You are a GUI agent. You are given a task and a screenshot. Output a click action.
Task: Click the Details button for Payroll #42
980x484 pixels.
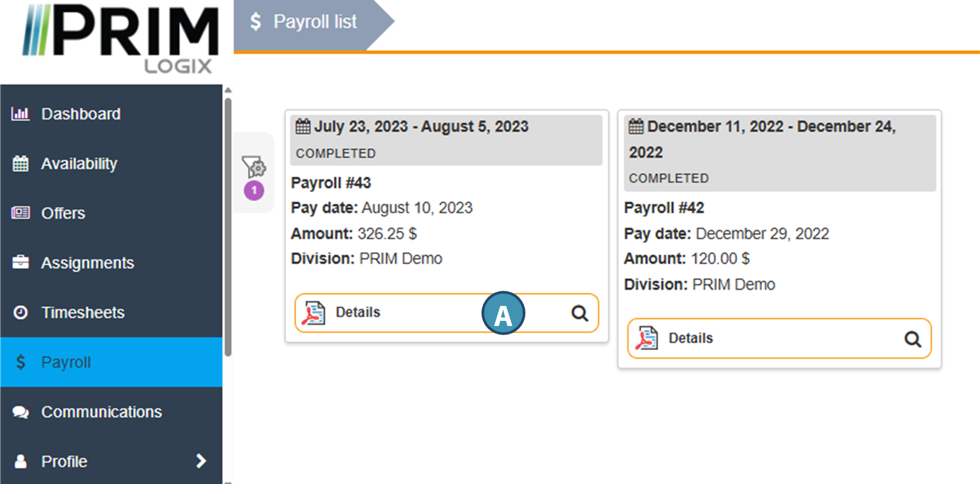(x=690, y=338)
